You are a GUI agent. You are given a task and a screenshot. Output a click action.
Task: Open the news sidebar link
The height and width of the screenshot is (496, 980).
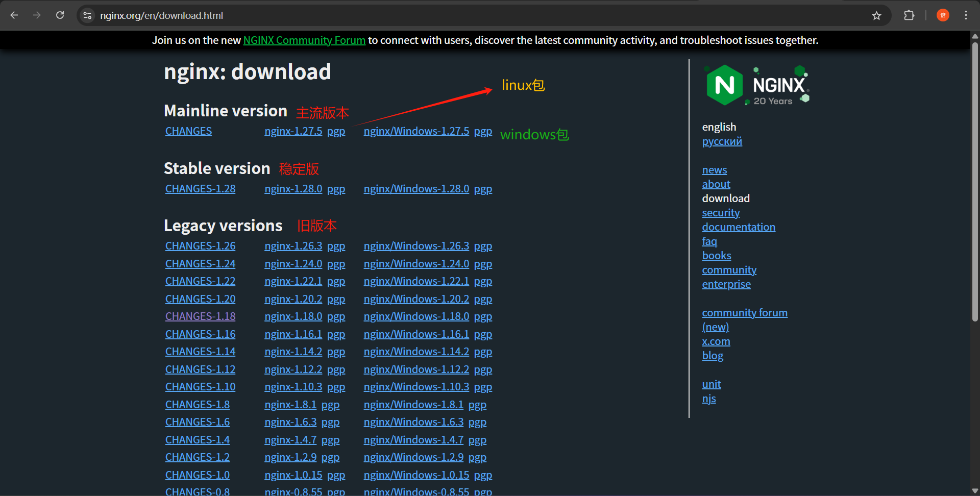coord(715,170)
